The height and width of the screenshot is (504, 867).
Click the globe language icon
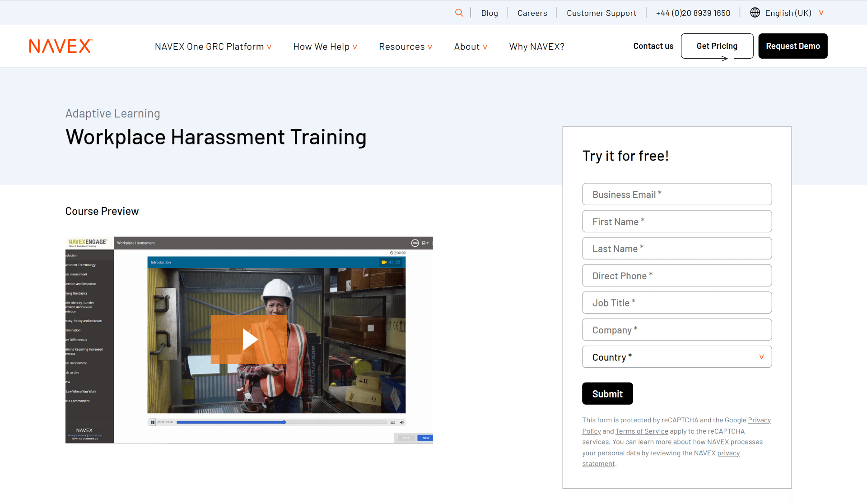tap(755, 13)
